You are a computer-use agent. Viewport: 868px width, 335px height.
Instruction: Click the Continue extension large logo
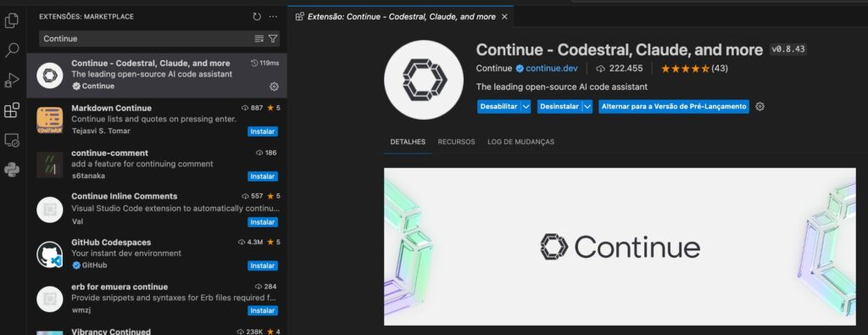pyautogui.click(x=424, y=80)
